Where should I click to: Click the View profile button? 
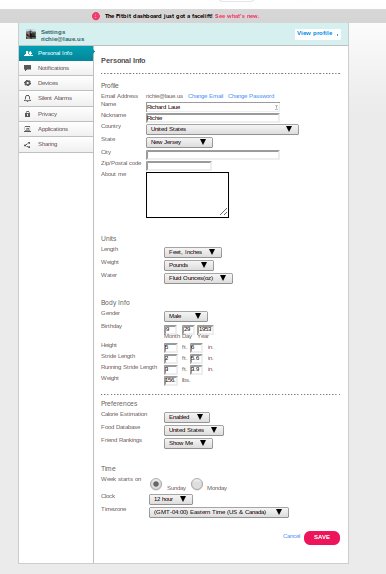318,34
